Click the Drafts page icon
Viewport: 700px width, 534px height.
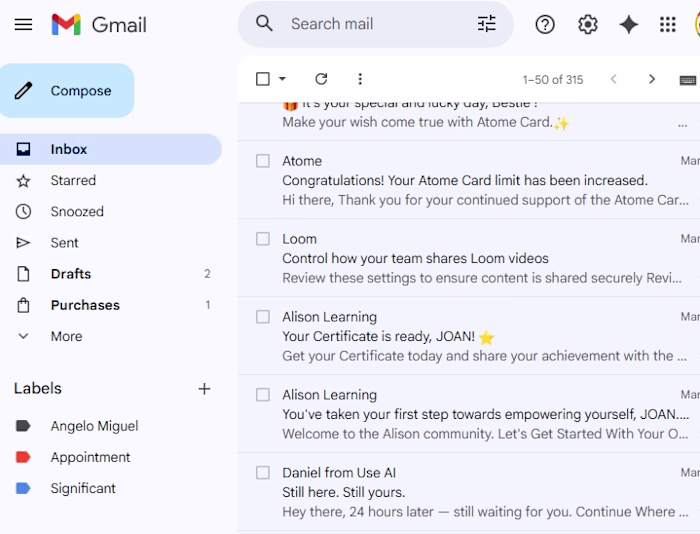click(23, 274)
